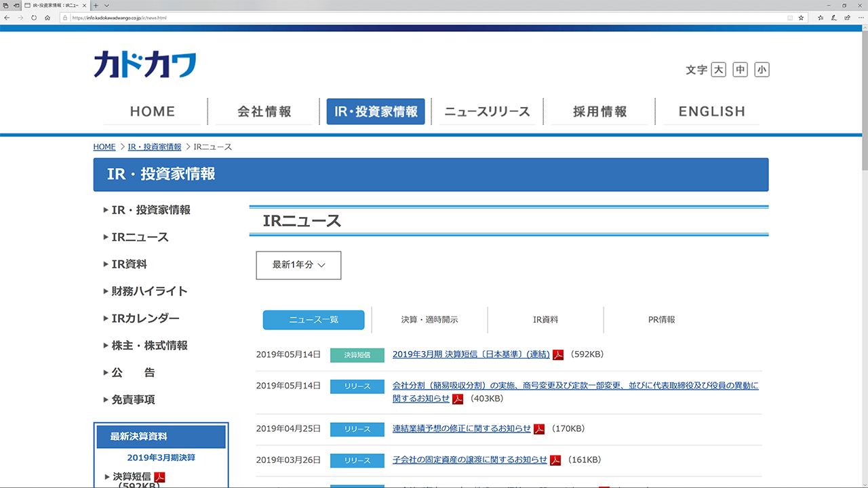Show tabs you've set aside icon

point(5,5)
